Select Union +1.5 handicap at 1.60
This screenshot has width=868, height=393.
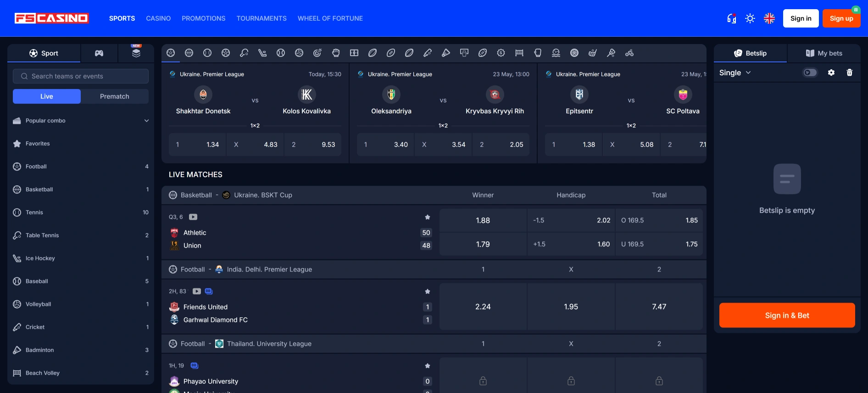coord(571,244)
